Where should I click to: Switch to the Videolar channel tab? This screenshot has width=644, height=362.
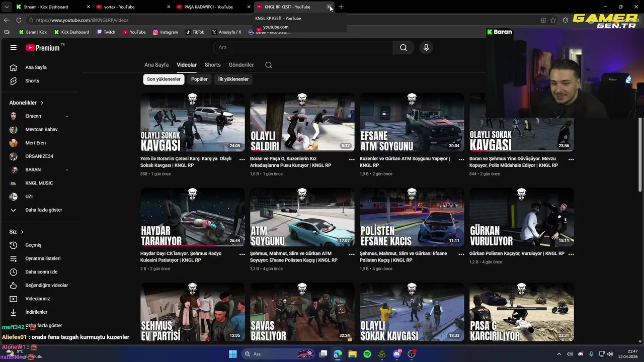(187, 65)
